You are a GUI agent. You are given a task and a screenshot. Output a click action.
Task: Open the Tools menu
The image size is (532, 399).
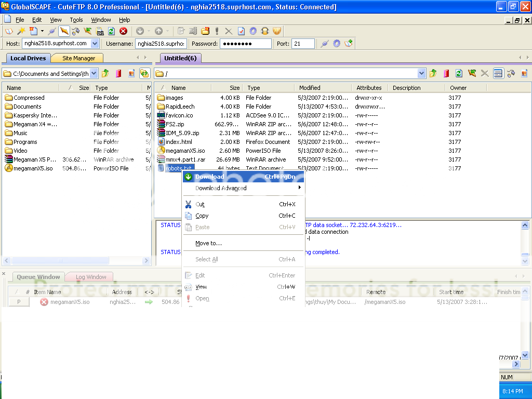click(x=76, y=20)
